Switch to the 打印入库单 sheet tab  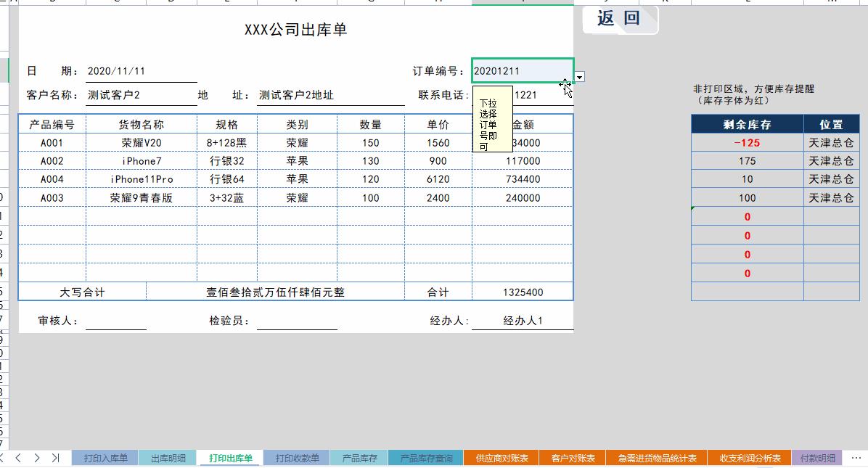pos(105,458)
